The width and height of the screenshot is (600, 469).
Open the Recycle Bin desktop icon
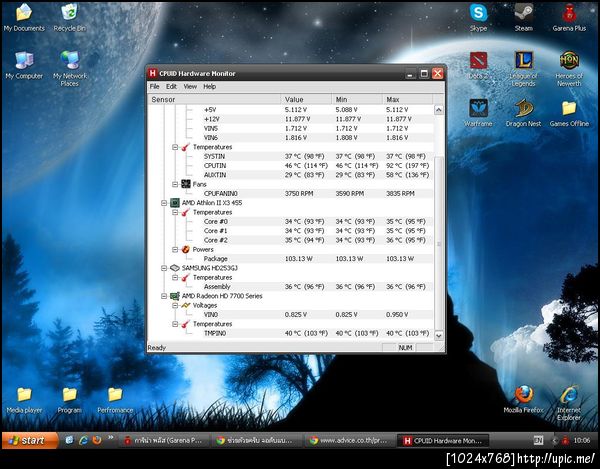tap(69, 18)
